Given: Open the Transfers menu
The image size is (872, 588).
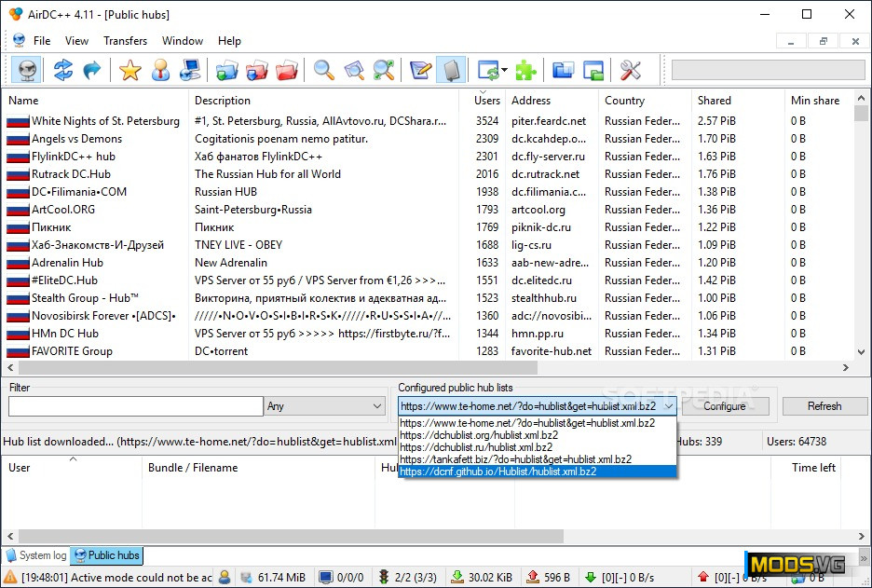Looking at the screenshot, I should [x=125, y=41].
